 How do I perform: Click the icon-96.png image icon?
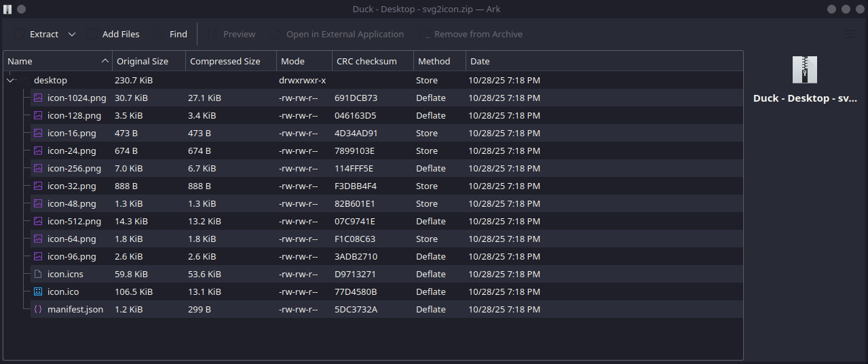(x=38, y=256)
